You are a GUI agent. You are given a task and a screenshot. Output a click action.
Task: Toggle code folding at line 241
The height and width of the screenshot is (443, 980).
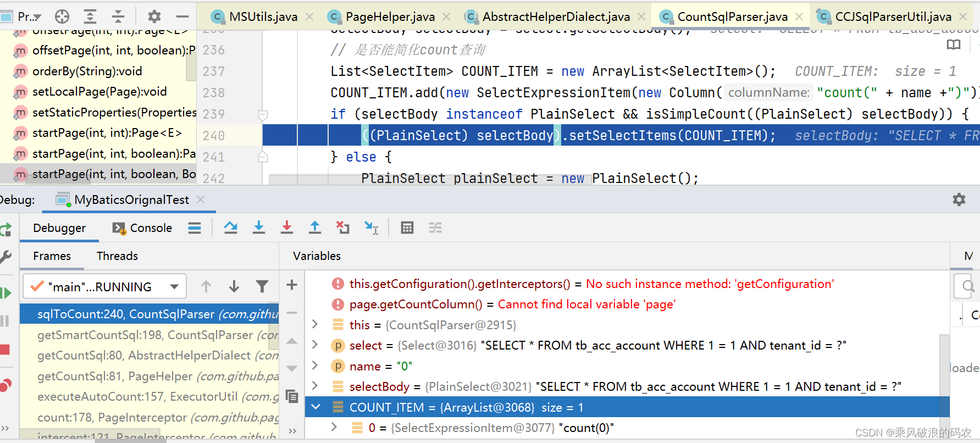pos(263,157)
